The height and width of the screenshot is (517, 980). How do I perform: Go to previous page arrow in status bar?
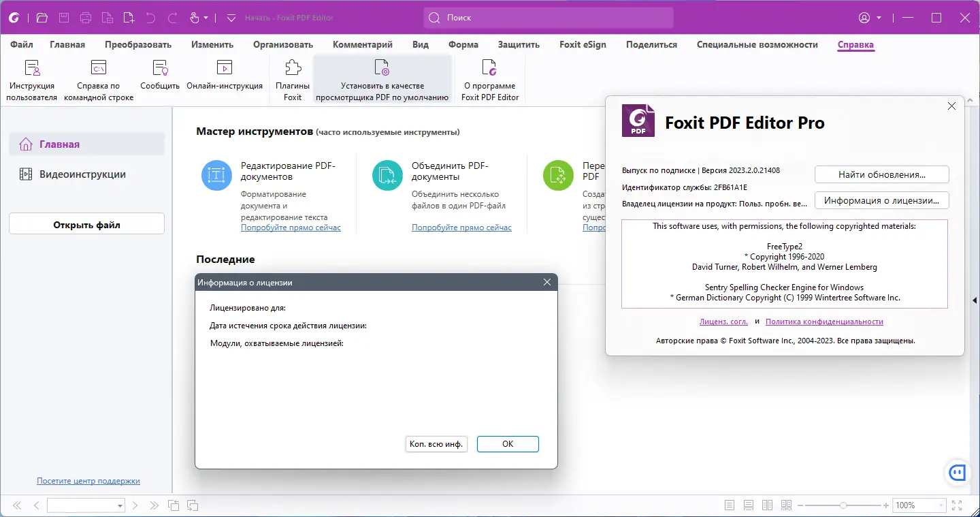37,505
